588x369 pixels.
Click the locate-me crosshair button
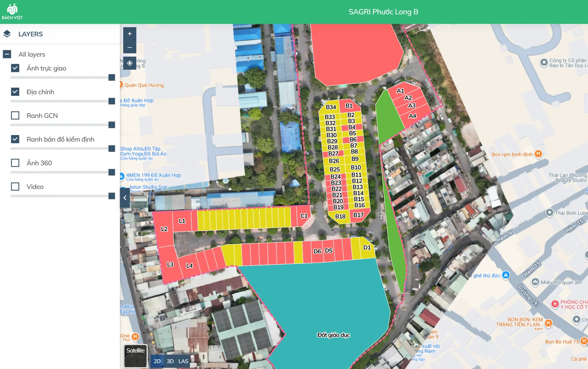tap(130, 63)
